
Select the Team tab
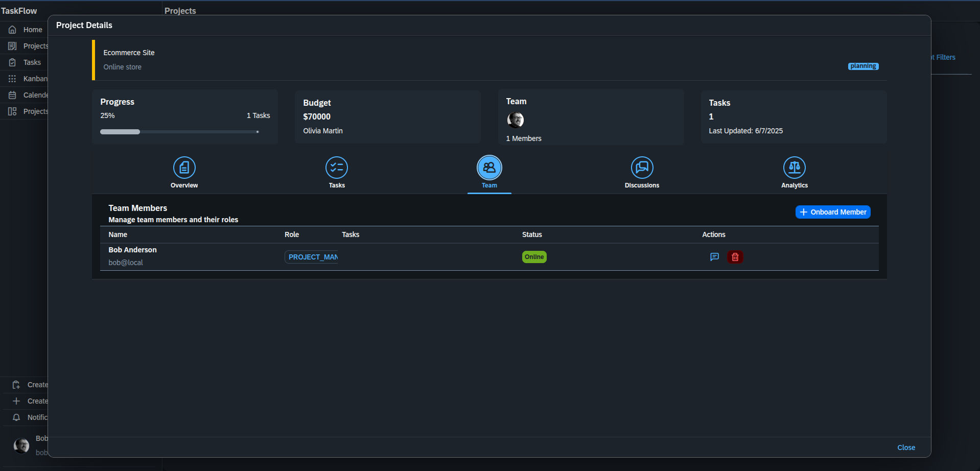[x=489, y=173]
